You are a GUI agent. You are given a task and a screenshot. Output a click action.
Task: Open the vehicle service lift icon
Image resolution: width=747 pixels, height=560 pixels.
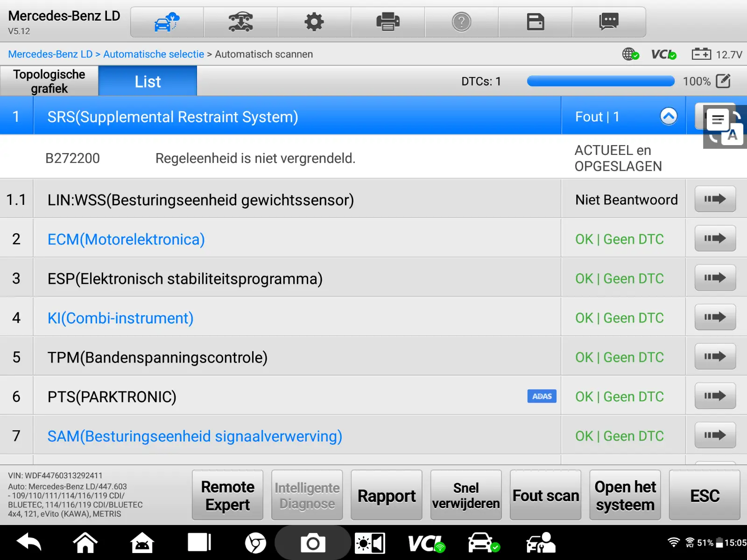click(240, 22)
